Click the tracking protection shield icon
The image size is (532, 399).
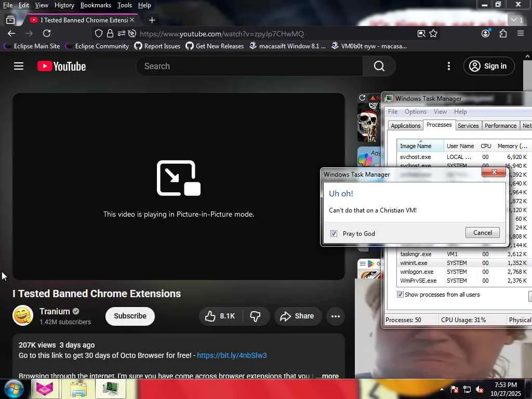(x=98, y=33)
